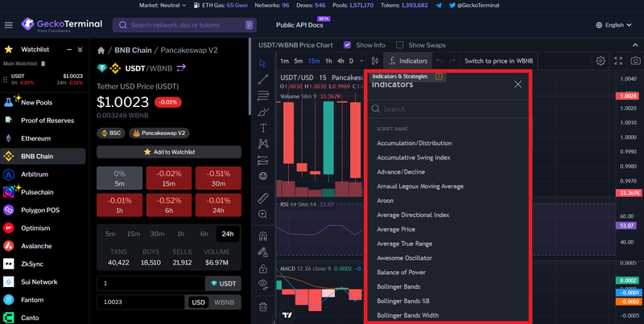The image size is (644, 324).
Task: Open @GeckoTerminal Twitter link
Action: pos(474,6)
